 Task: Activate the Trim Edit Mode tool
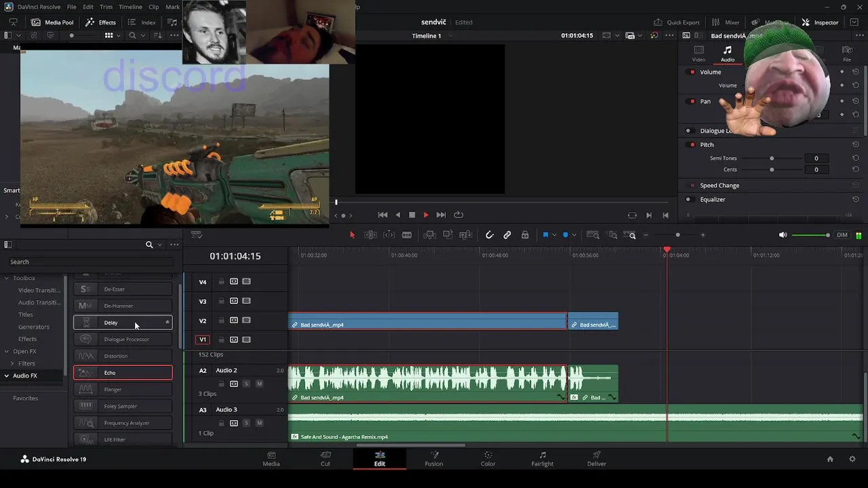pos(371,235)
